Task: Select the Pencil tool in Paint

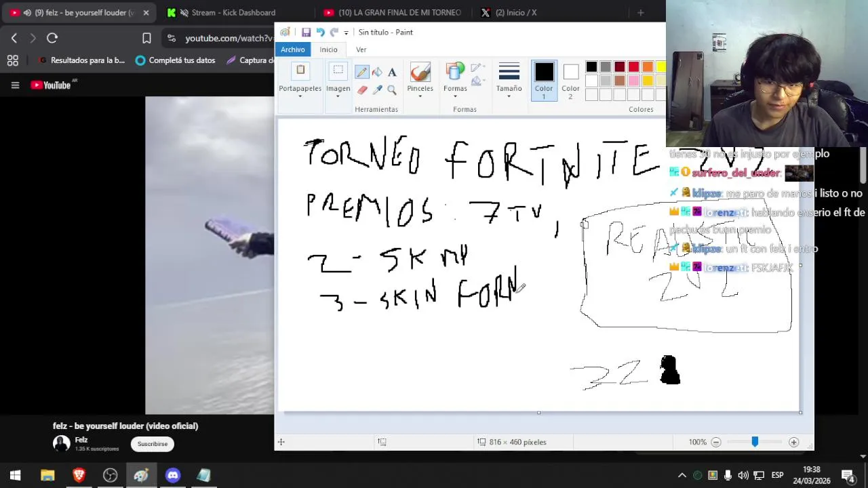Action: pyautogui.click(x=361, y=73)
